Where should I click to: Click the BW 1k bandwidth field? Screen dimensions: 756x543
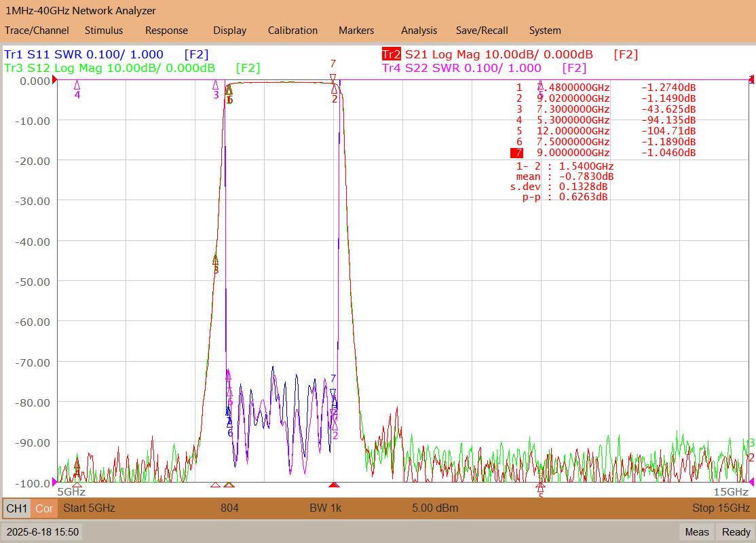pyautogui.click(x=326, y=508)
